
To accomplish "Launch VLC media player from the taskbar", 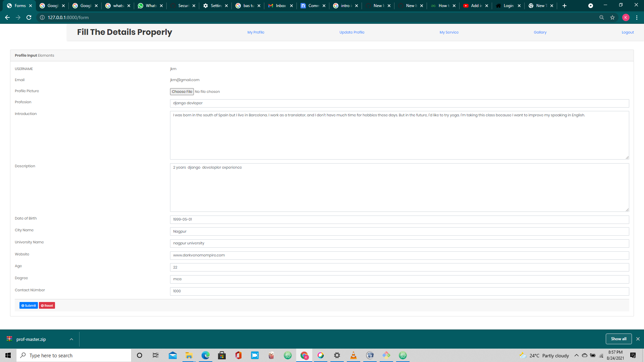I will tap(354, 355).
